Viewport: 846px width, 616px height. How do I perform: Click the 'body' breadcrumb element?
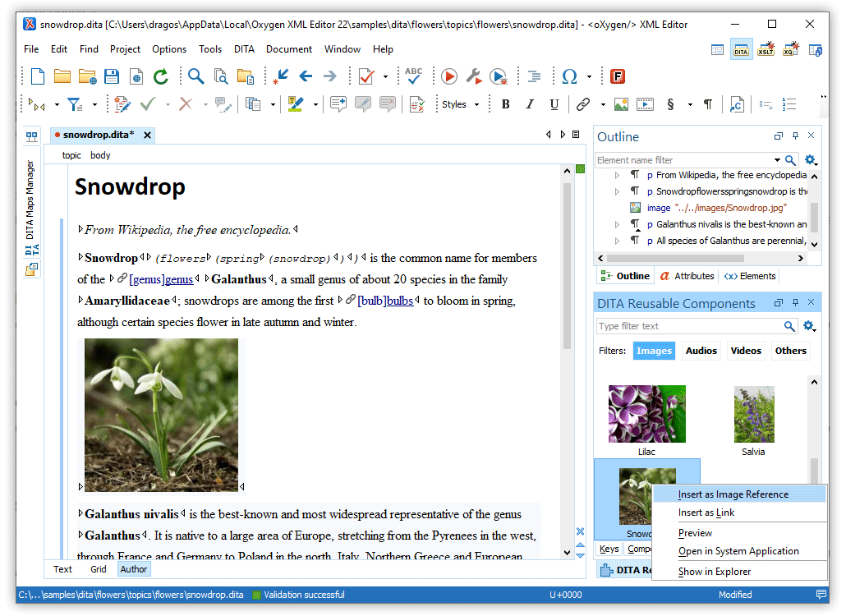pos(100,155)
